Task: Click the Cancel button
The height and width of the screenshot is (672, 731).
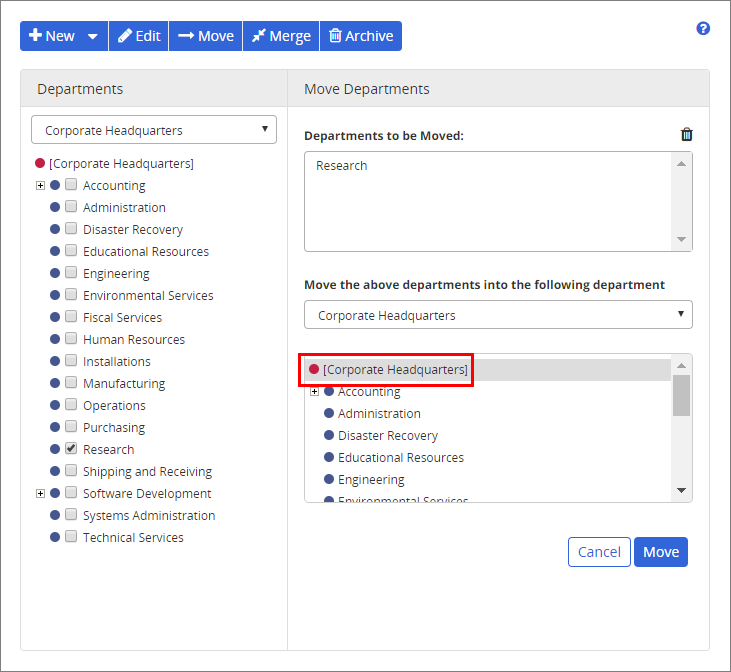Action: pos(599,552)
